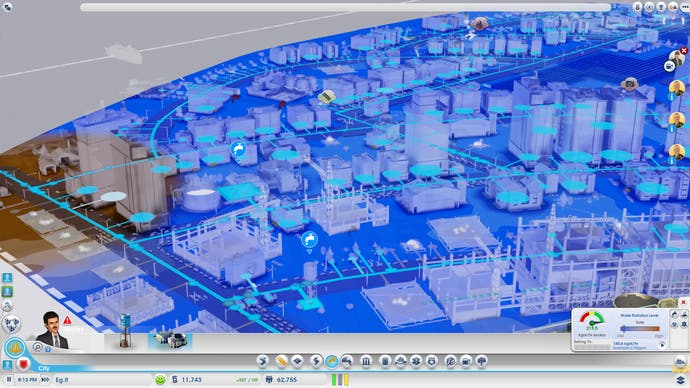Expand the water info panel arrow
The width and height of the screenshot is (690, 388).
pos(662,345)
